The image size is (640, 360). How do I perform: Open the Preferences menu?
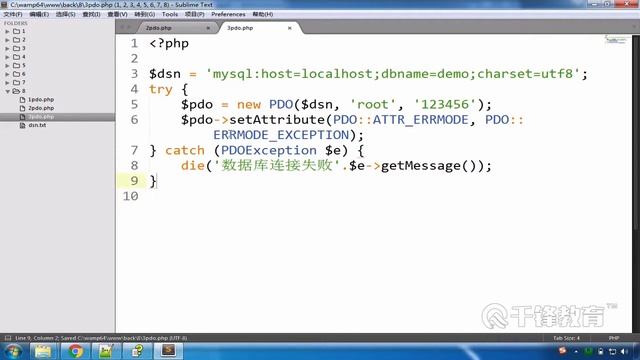tap(228, 14)
